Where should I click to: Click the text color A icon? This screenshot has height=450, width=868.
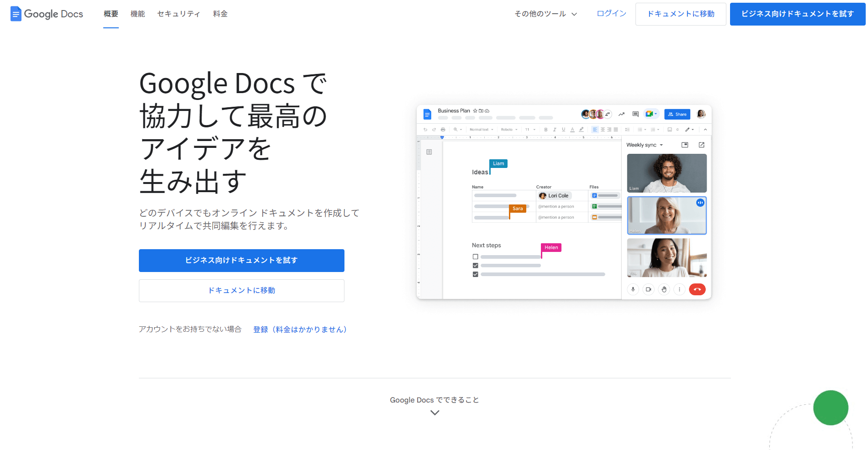click(572, 130)
